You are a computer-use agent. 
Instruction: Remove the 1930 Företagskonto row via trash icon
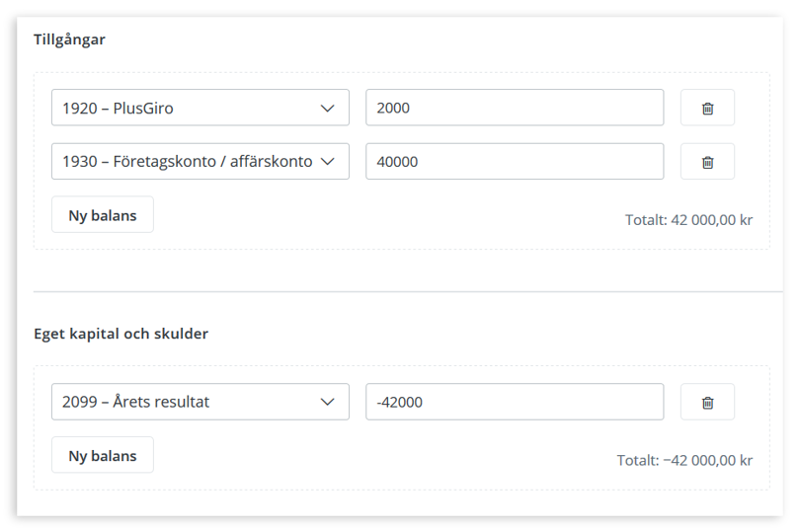tap(707, 162)
